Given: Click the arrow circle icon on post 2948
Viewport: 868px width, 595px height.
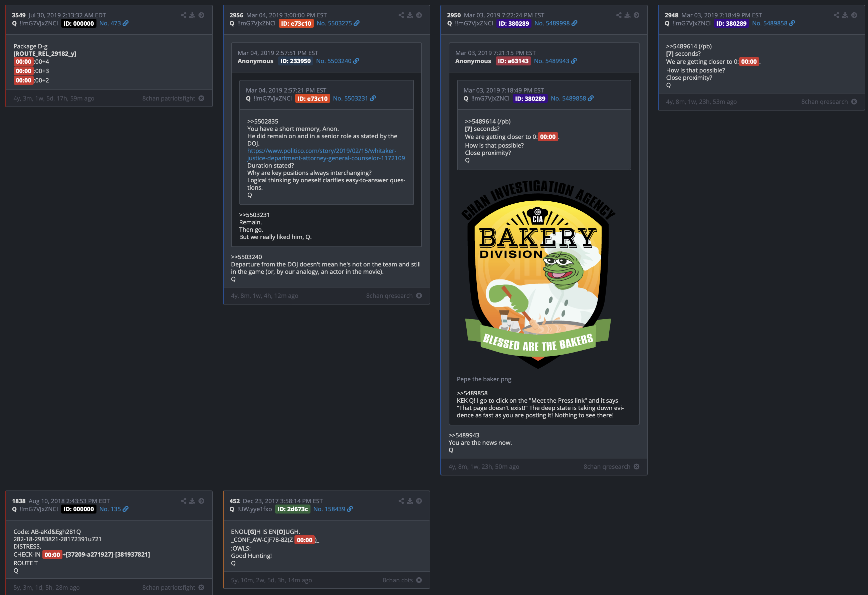Looking at the screenshot, I should tap(854, 15).
